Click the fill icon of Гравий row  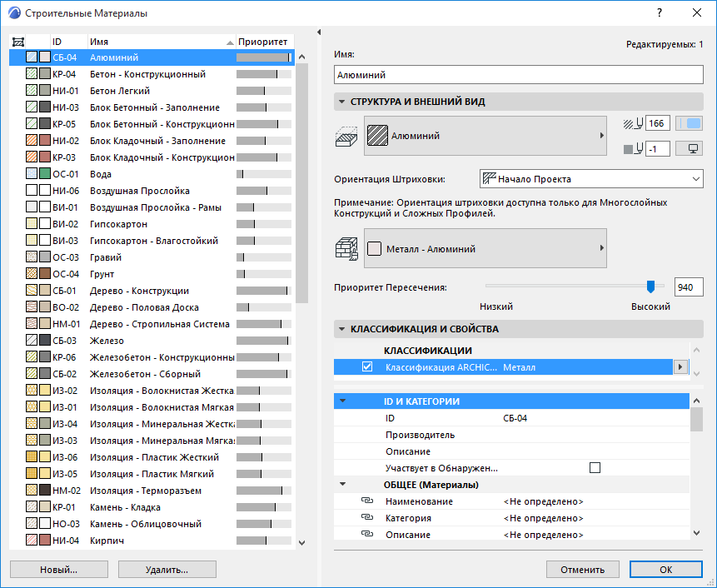point(32,257)
